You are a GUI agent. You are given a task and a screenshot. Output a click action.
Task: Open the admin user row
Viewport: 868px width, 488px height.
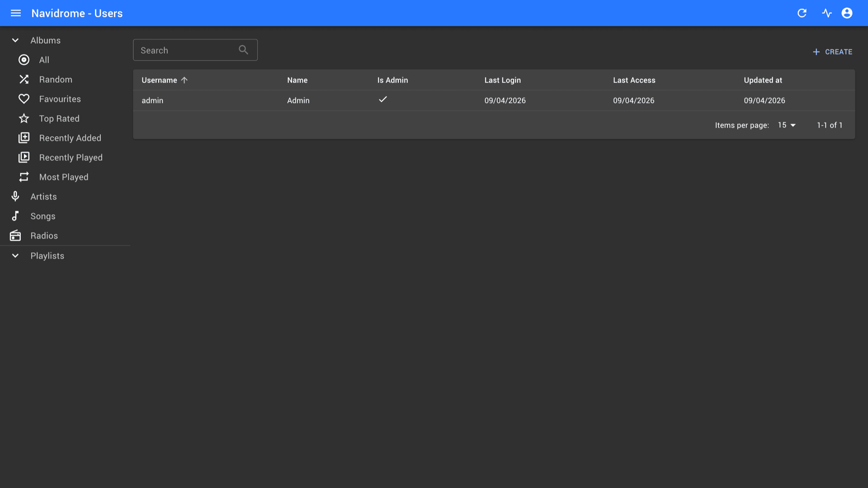(x=494, y=100)
